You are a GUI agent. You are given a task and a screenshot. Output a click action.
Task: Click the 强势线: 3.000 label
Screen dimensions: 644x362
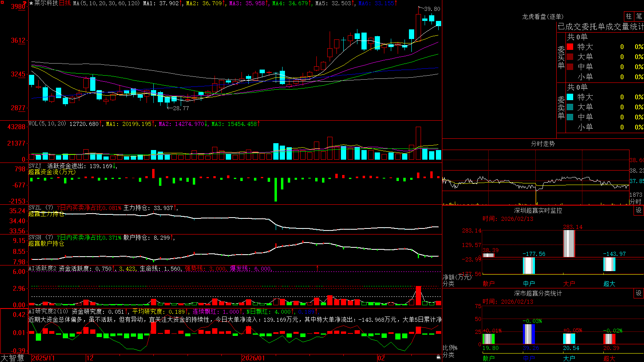(x=205, y=268)
